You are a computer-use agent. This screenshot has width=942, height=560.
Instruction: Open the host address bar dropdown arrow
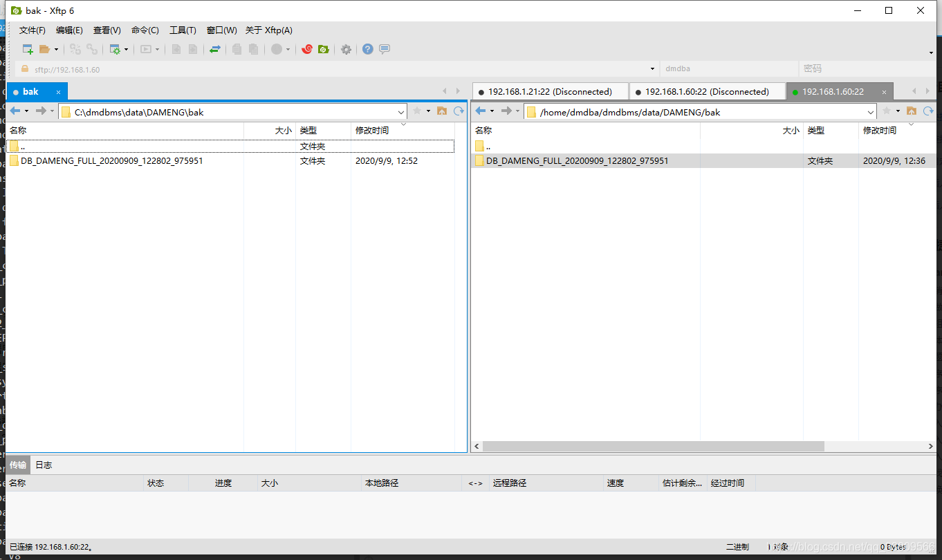pos(652,69)
